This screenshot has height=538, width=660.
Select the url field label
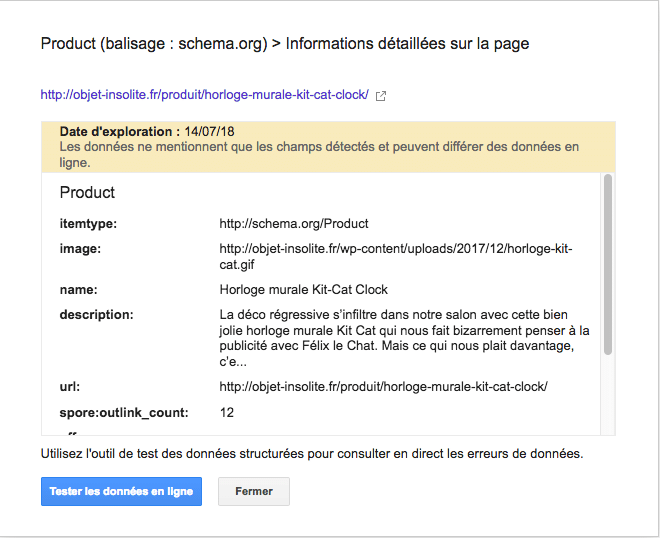click(x=69, y=387)
